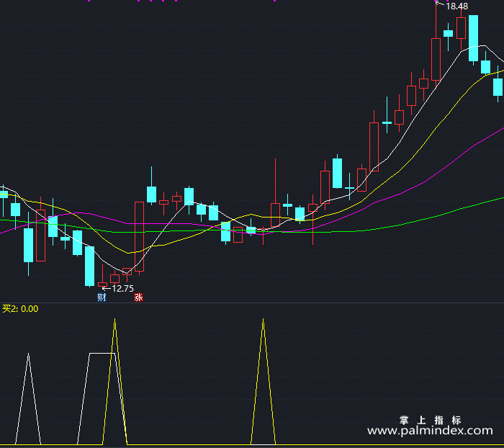
Task: Click the red 张 marker icon
Action: tap(138, 297)
